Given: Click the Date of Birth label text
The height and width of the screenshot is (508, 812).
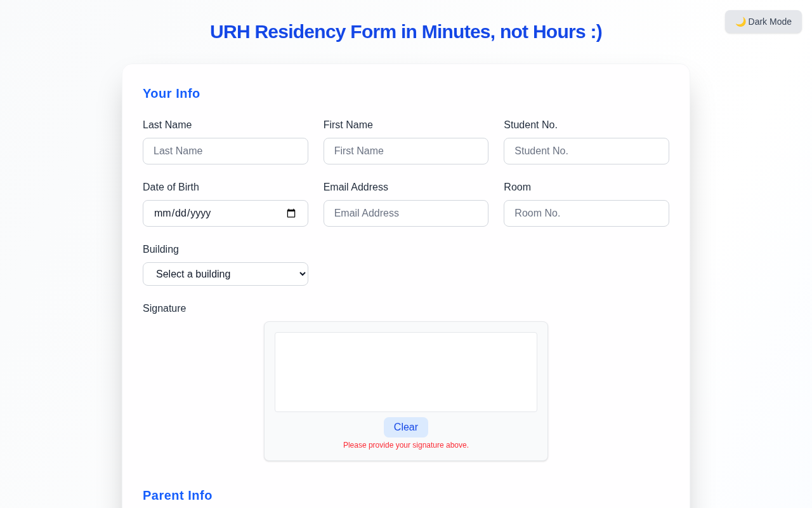Looking at the screenshot, I should coord(171,187).
